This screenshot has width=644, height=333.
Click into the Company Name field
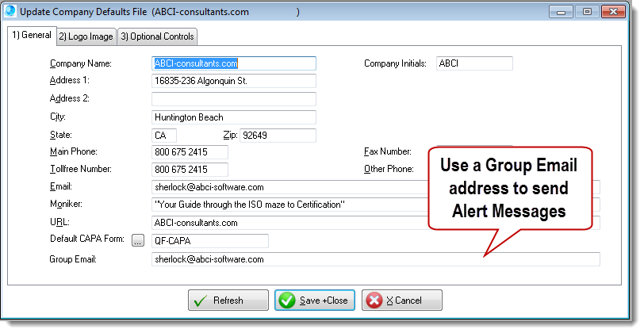tap(233, 63)
